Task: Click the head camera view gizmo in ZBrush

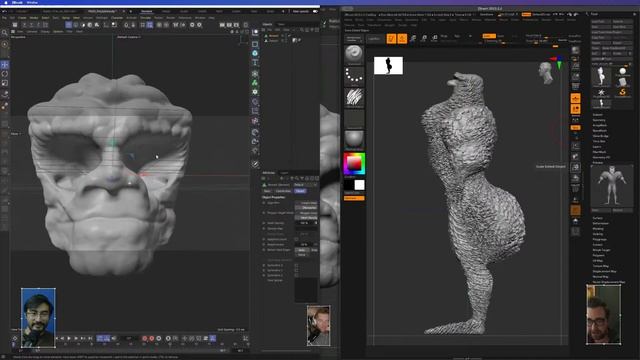Action: click(546, 73)
